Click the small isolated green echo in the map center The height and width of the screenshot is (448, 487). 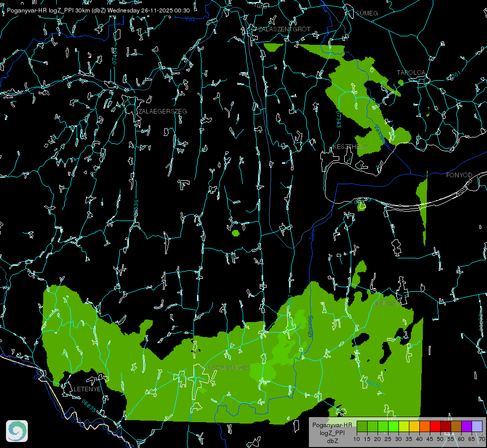[236, 233]
